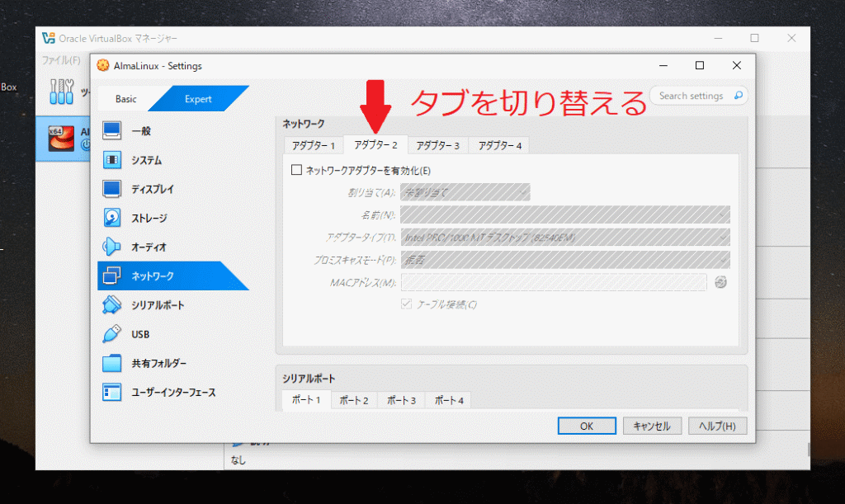Screen dimensions: 845x504
Task: Open the オーディオ settings category icon
Action: (x=111, y=247)
